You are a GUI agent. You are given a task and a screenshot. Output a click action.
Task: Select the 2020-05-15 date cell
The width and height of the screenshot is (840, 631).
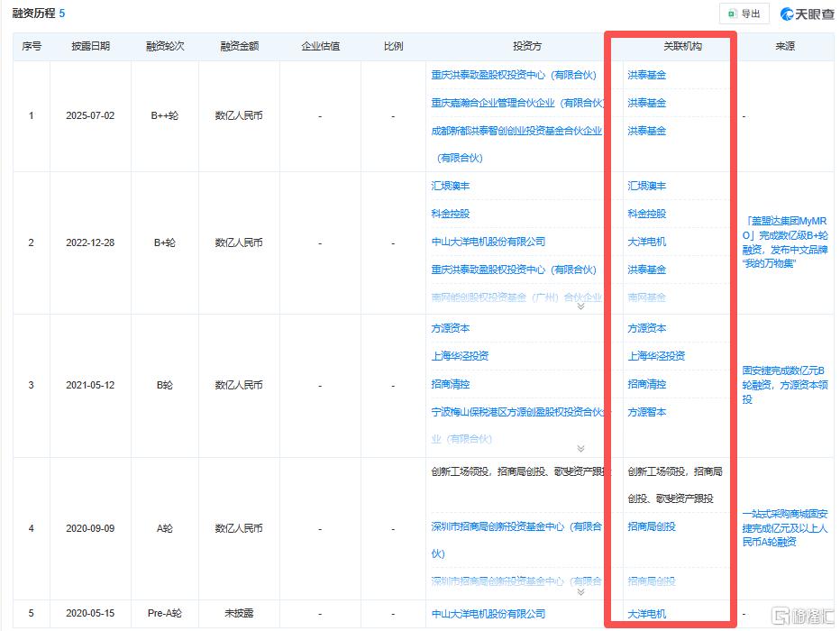[x=90, y=613]
